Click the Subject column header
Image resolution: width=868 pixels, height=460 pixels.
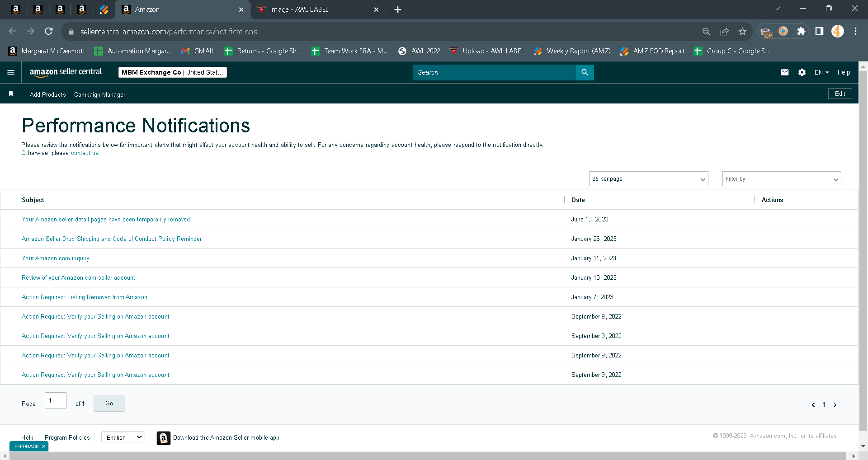pos(33,200)
